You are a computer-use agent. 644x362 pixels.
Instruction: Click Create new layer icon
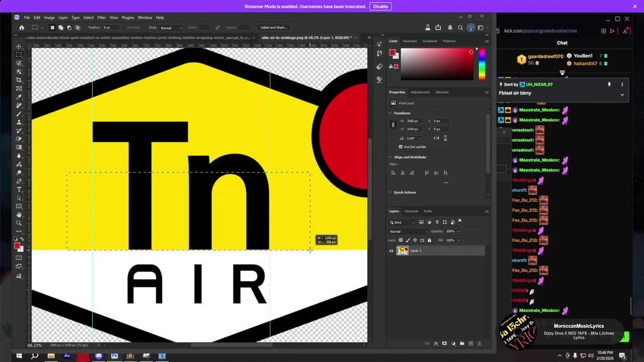[x=470, y=344]
